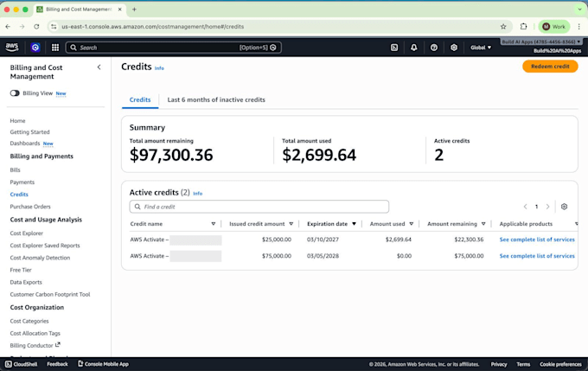Select the Billing and Cost Management browser tab
Image resolution: width=588 pixels, height=371 pixels.
pos(80,10)
